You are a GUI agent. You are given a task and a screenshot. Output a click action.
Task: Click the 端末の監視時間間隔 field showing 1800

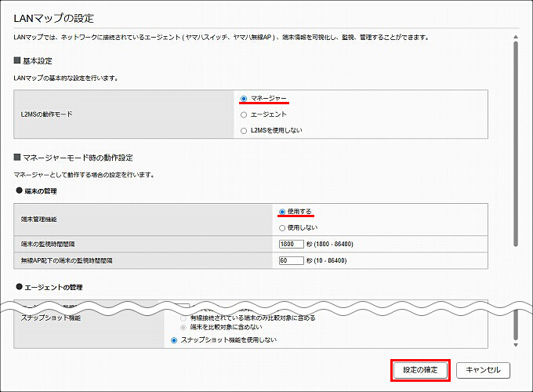point(292,244)
